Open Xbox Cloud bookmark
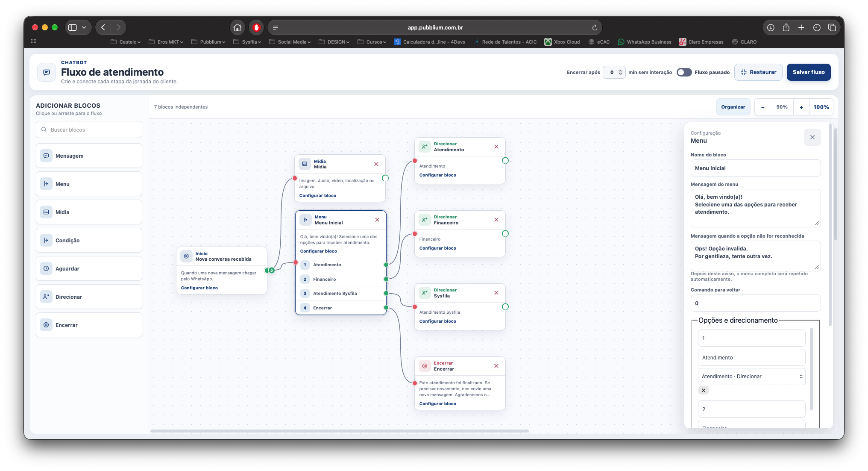The height and width of the screenshot is (471, 868). point(562,42)
